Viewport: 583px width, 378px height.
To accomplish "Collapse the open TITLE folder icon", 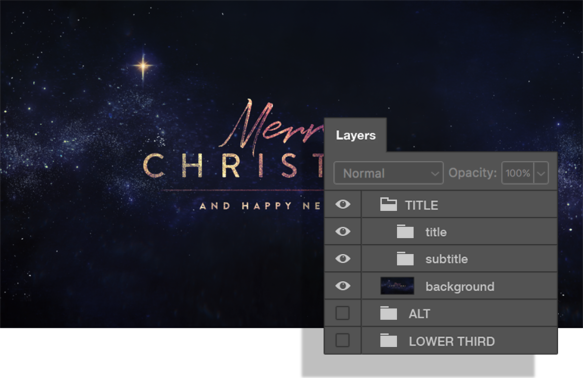I will pyautogui.click(x=389, y=204).
